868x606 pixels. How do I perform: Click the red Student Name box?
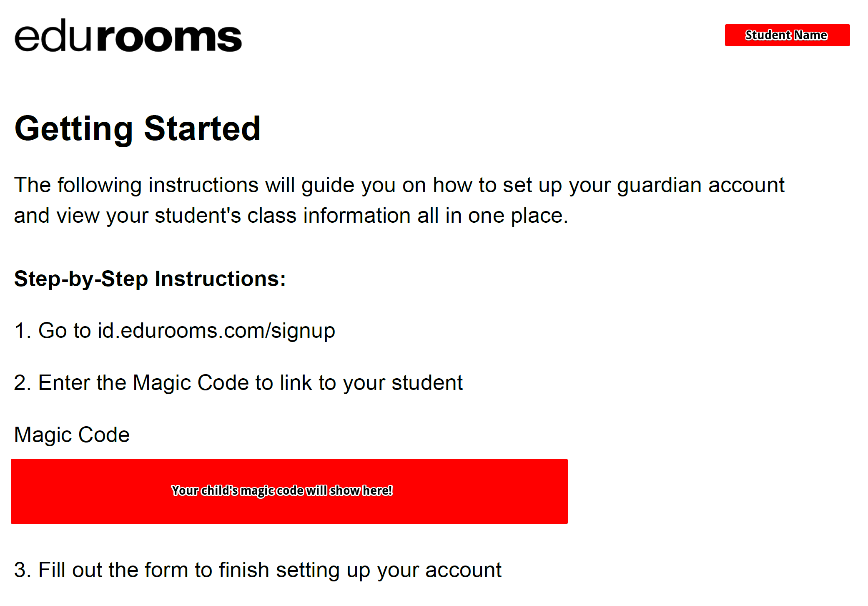787,35
